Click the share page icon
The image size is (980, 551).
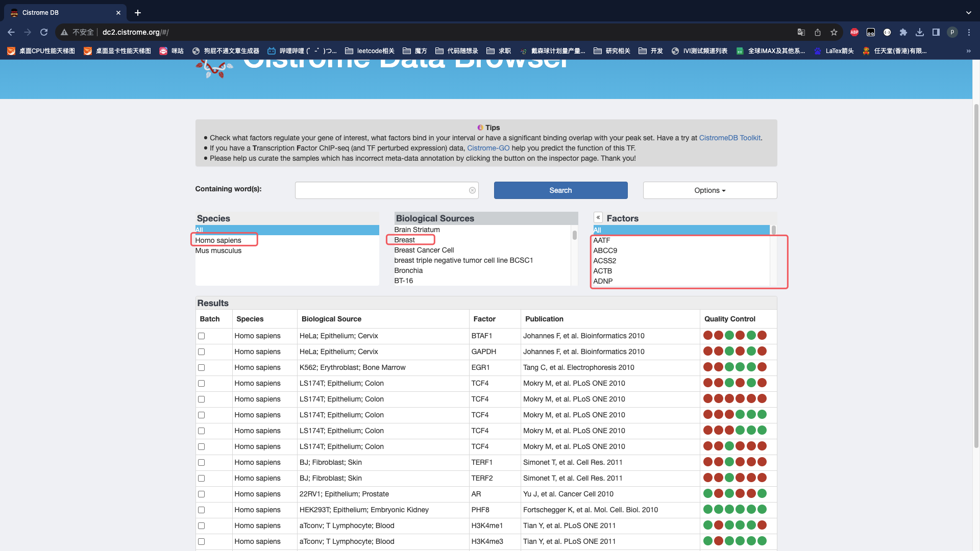[x=818, y=32]
